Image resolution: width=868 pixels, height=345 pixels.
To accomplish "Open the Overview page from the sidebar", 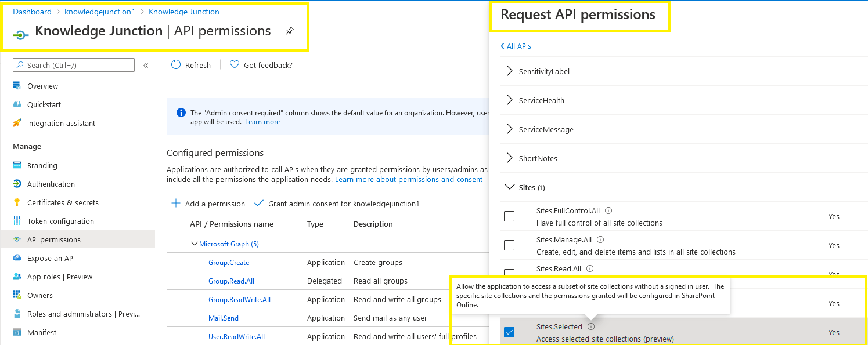I will [x=43, y=86].
